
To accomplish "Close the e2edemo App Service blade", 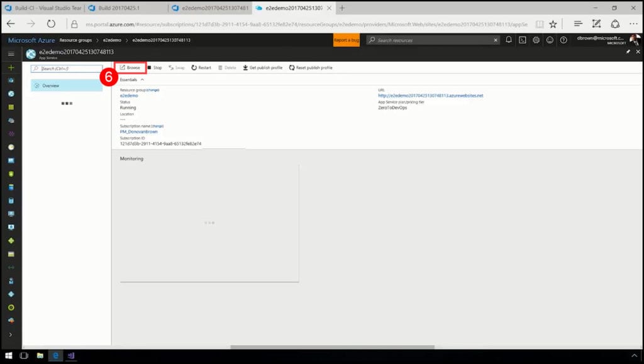I will (x=638, y=52).
